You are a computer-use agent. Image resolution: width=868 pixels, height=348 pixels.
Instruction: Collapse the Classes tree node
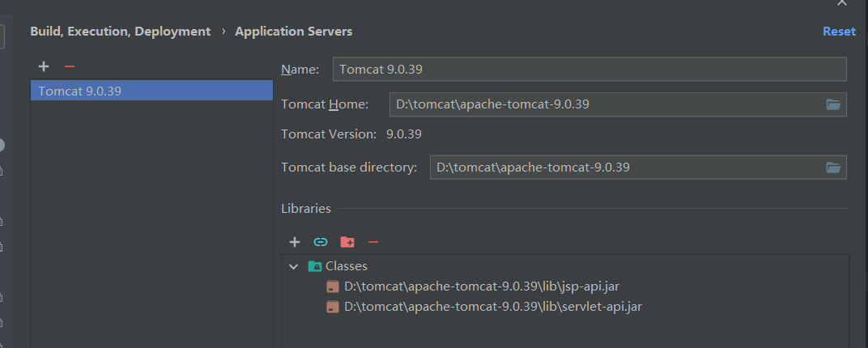(293, 266)
